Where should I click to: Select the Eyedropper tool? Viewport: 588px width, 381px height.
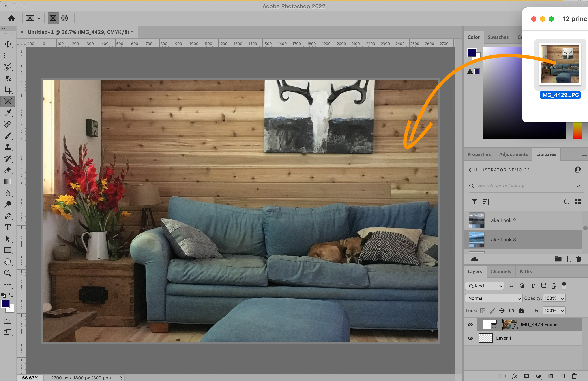point(8,113)
